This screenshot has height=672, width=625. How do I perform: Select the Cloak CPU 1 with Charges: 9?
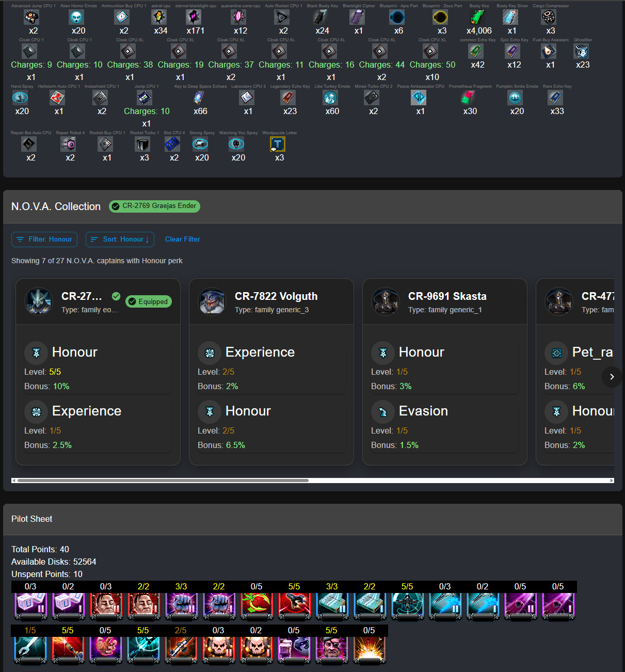tap(29, 52)
